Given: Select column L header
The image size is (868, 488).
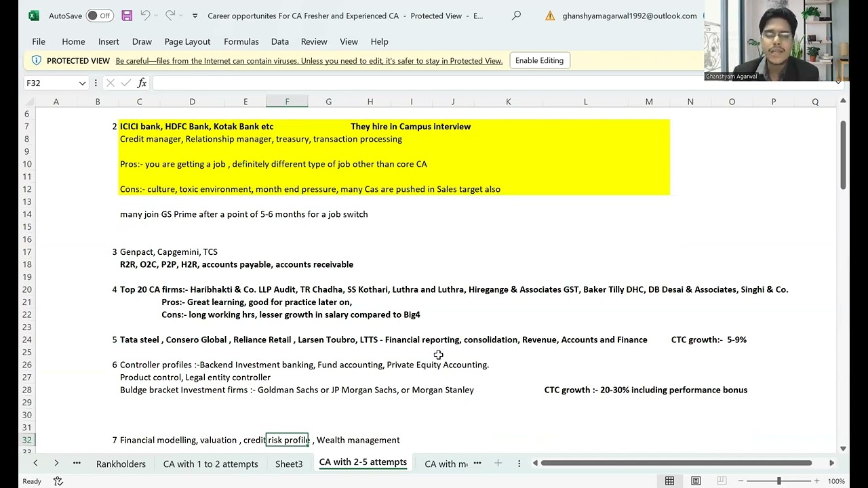Looking at the screenshot, I should click(586, 102).
